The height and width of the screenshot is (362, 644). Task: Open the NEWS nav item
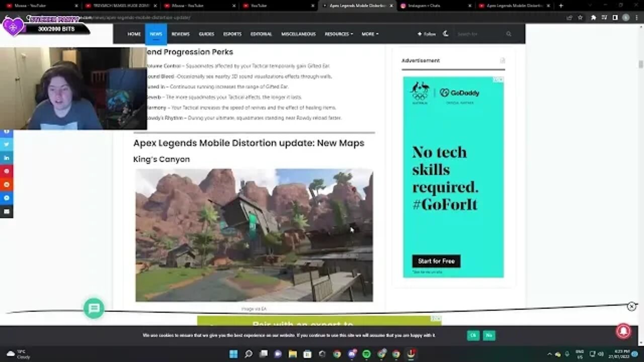pyautogui.click(x=156, y=34)
